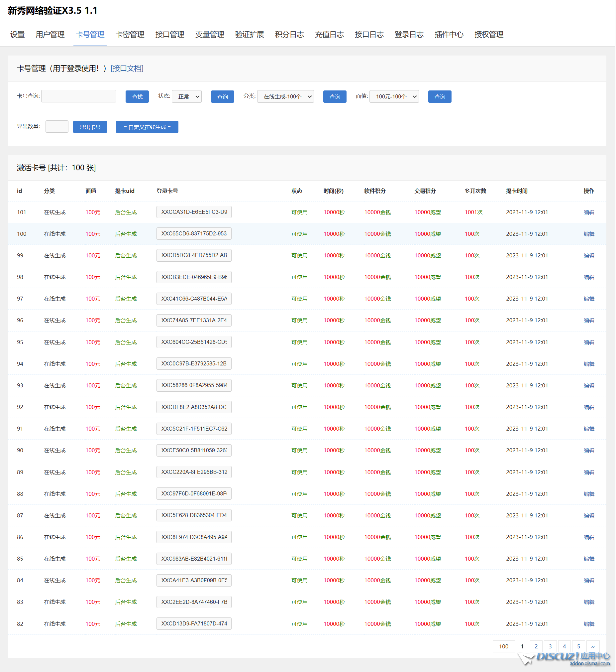Edit card with id 83

pos(589,602)
